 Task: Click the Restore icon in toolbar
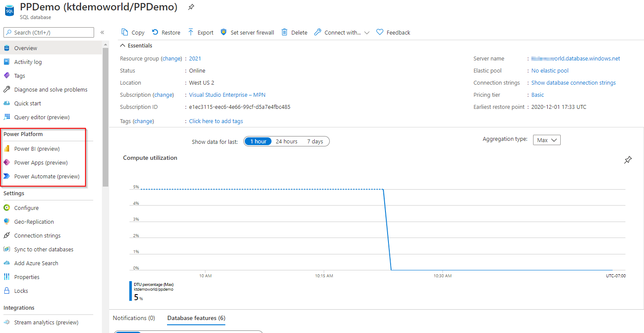tap(155, 32)
